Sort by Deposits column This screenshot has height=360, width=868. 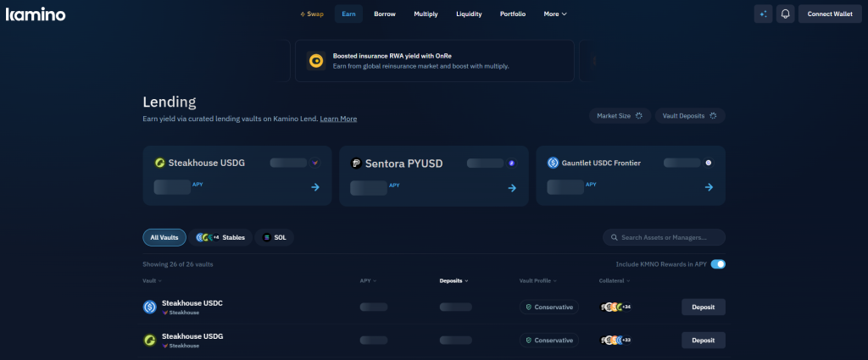pos(454,281)
